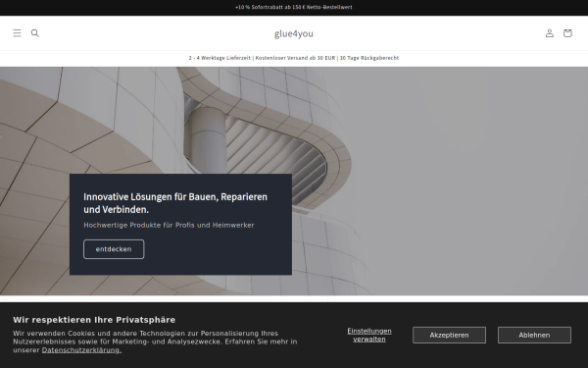
Task: Open 'Einstellungen verwalten' cookie settings
Action: (x=369, y=335)
